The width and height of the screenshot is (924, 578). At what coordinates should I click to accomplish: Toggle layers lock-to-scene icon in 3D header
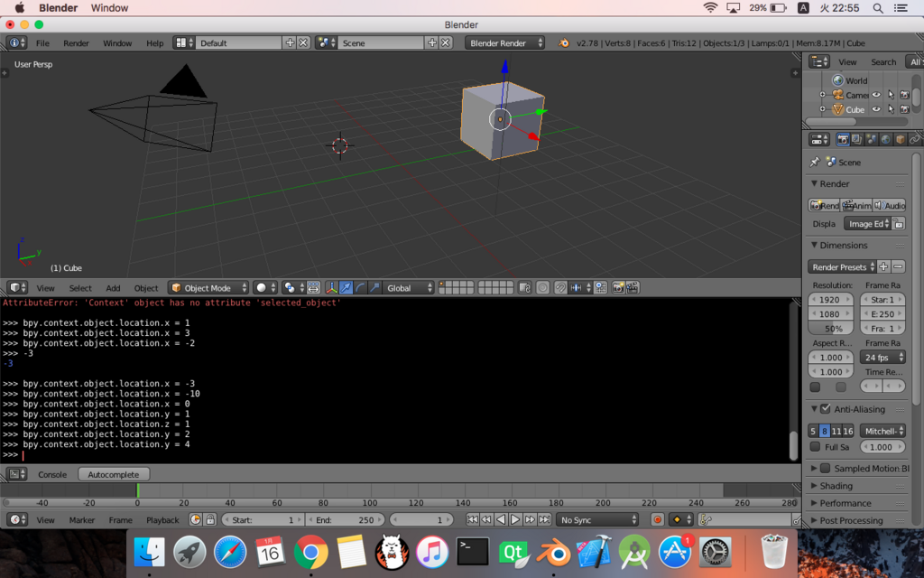(524, 288)
